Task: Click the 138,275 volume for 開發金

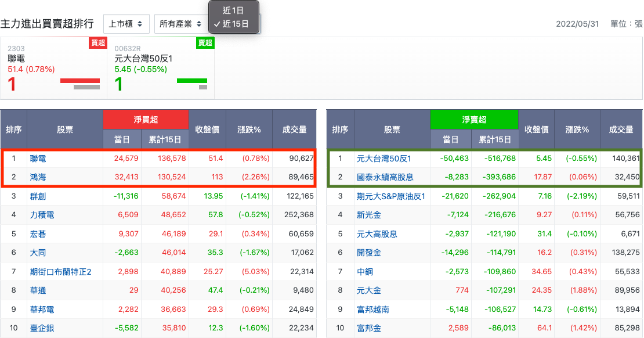Action: (625, 253)
